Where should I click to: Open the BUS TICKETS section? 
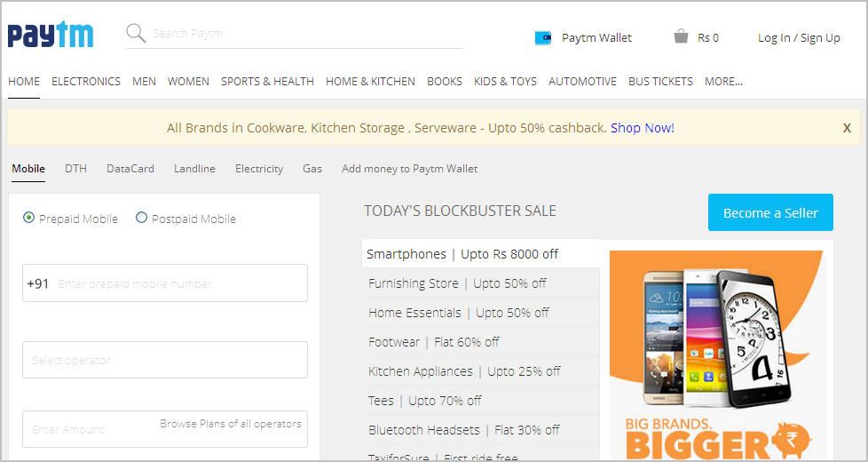660,82
